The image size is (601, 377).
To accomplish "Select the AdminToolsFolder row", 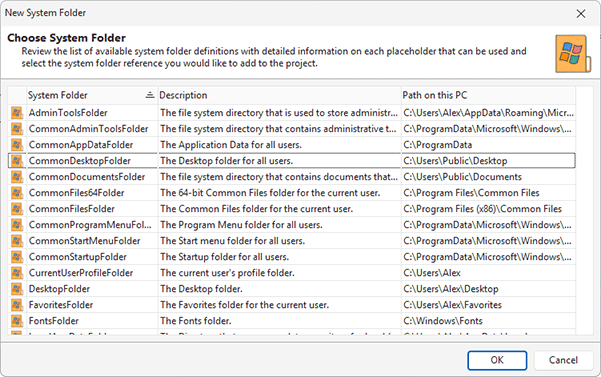I will point(292,113).
